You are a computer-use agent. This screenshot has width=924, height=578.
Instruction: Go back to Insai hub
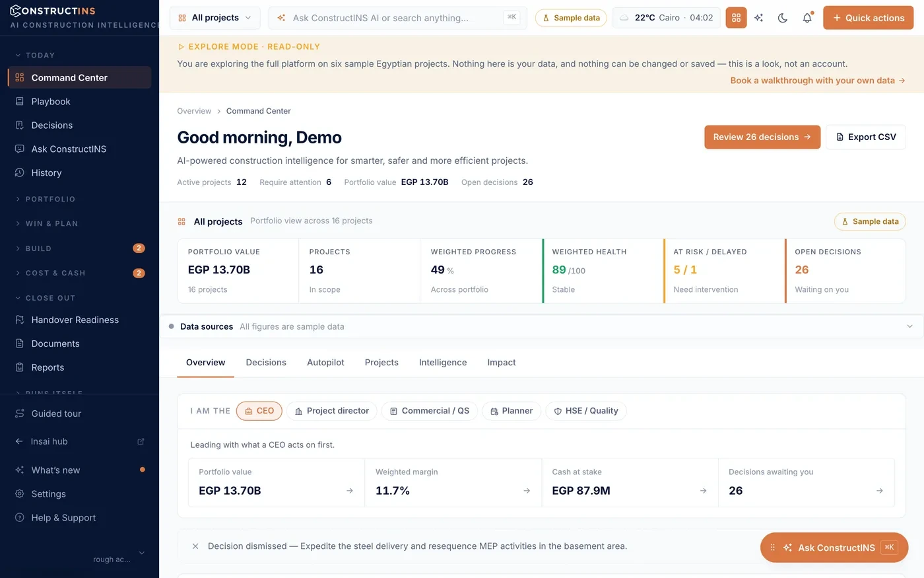pyautogui.click(x=79, y=441)
